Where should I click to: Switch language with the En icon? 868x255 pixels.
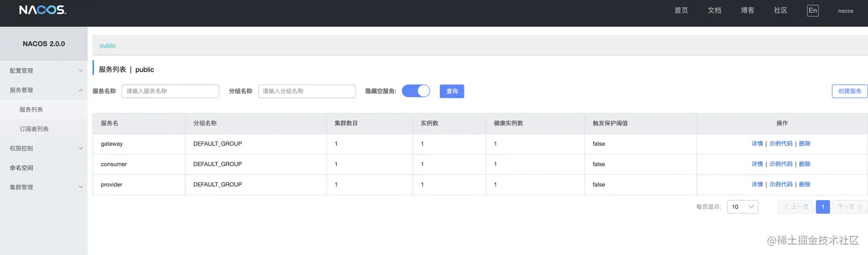(x=812, y=10)
